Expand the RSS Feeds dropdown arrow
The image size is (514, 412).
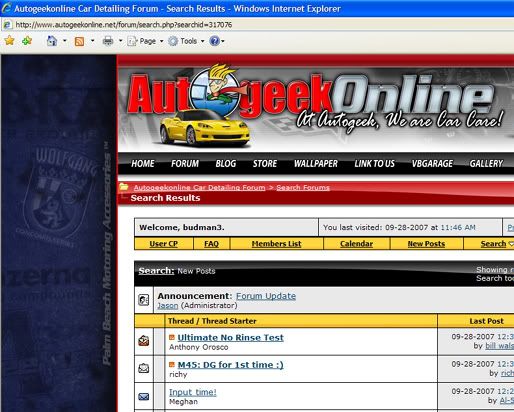click(x=92, y=41)
